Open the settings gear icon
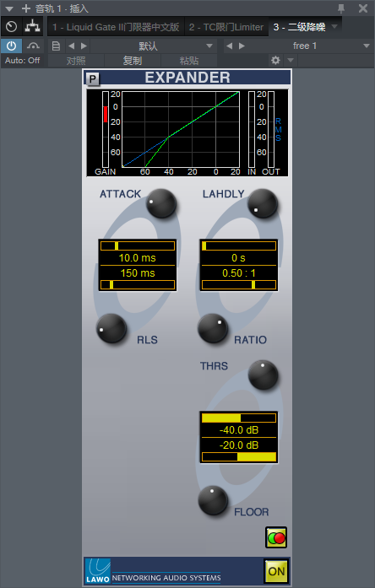Screen dimensions: 375x588 coord(275,60)
